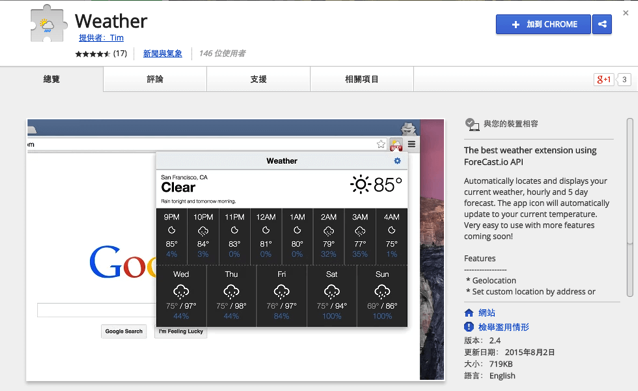
Task: Click the Sun forecast rain icon
Action: click(x=382, y=291)
